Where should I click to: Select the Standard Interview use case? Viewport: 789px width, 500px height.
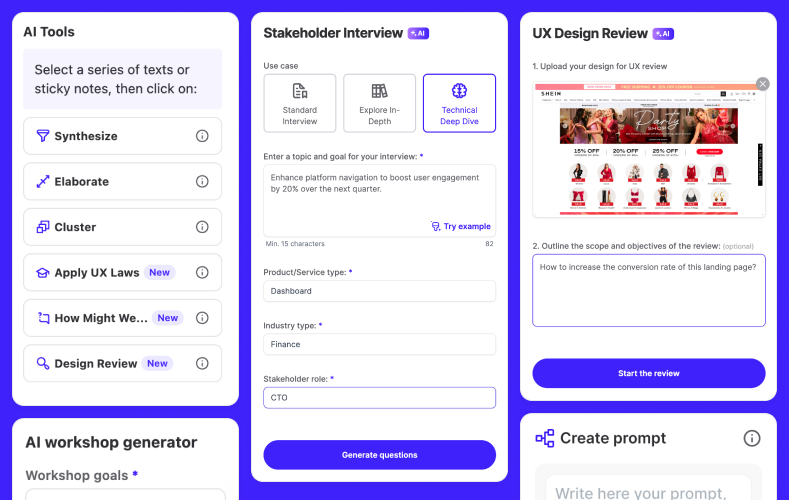click(300, 103)
